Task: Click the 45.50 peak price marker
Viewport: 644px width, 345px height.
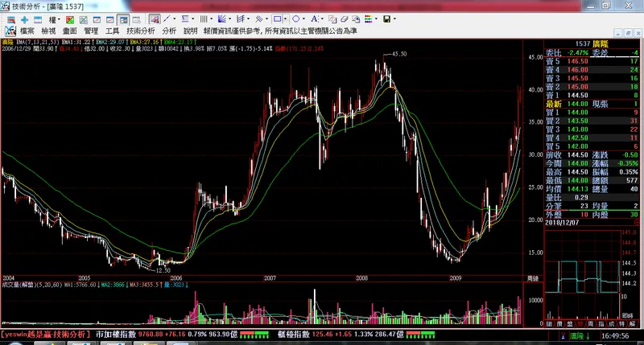Action: pos(398,53)
